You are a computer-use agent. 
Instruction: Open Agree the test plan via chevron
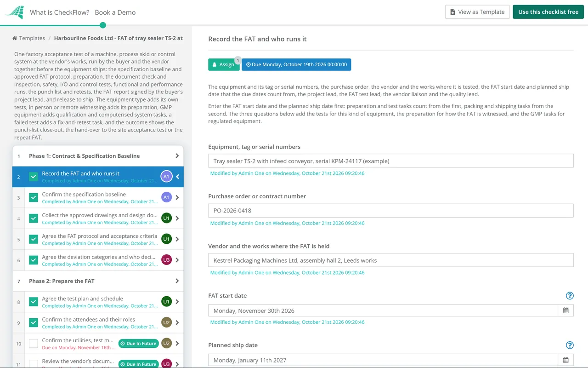pos(178,302)
